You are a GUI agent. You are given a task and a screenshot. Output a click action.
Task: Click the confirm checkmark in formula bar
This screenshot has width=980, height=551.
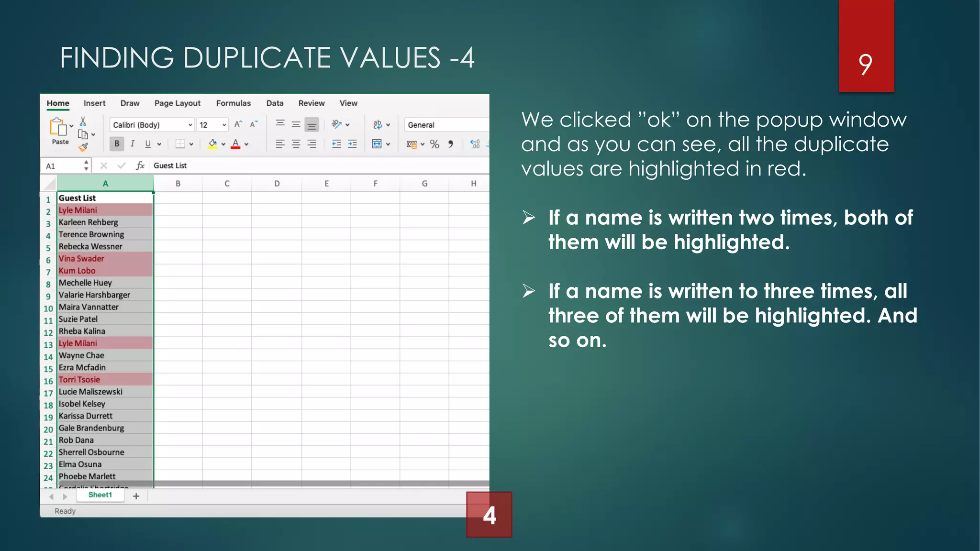(122, 165)
